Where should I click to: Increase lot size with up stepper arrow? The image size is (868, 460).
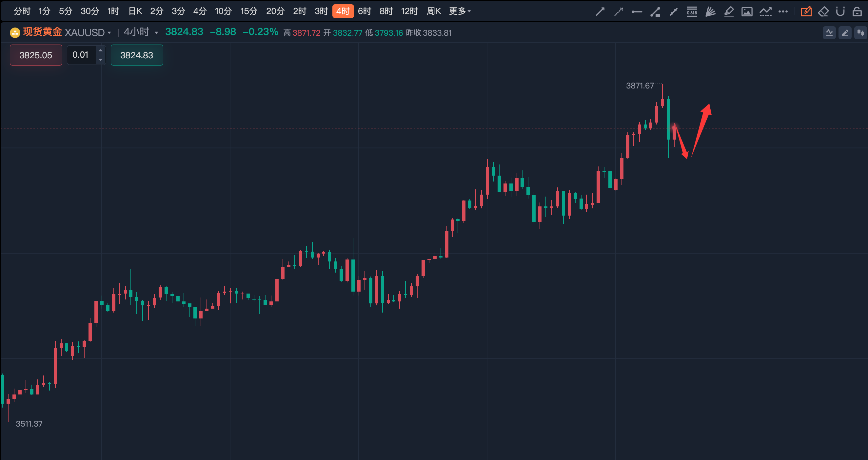click(x=100, y=50)
